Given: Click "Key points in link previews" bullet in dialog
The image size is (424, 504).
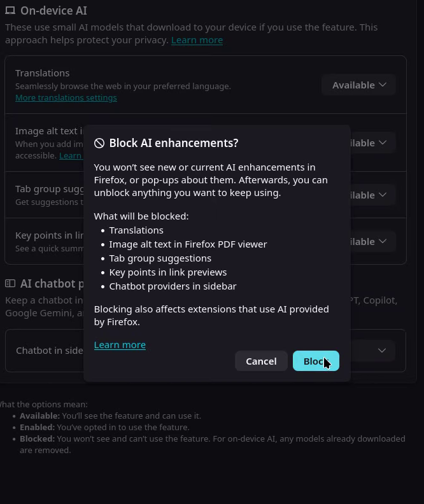Looking at the screenshot, I should [167, 272].
